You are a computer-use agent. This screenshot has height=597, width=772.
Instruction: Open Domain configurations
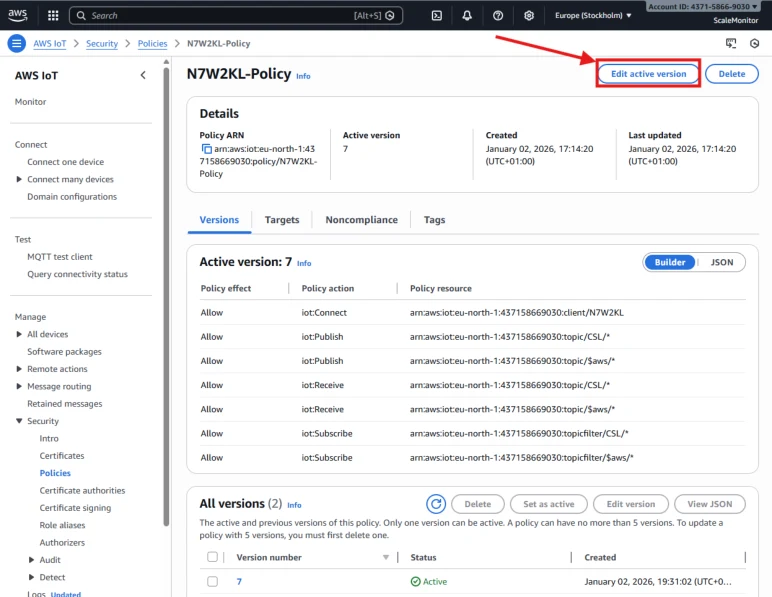click(72, 196)
